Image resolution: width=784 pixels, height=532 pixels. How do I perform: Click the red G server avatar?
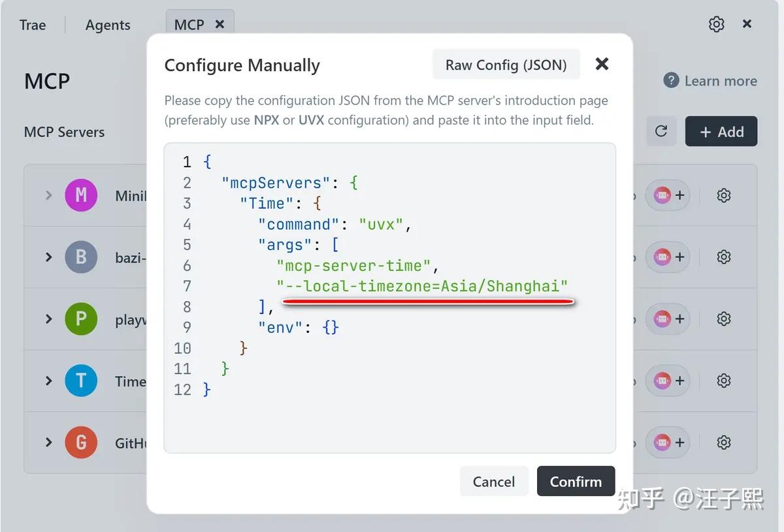[x=81, y=443]
